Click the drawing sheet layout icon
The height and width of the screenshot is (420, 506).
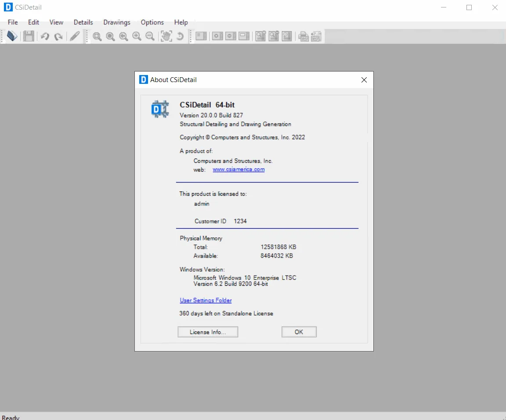201,36
